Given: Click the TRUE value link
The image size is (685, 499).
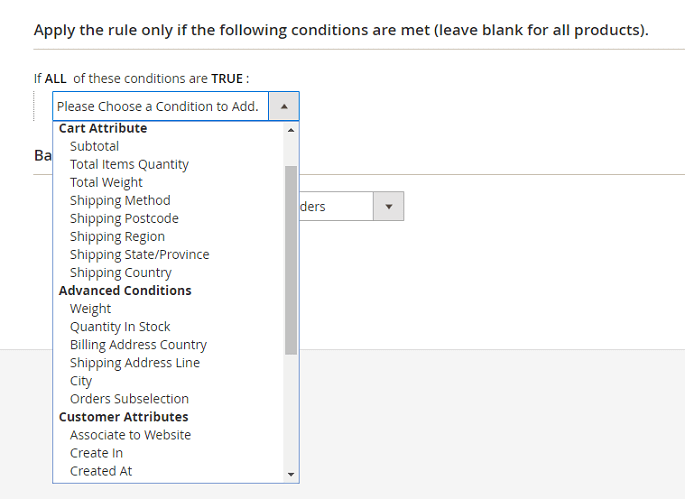Looking at the screenshot, I should 227,78.
